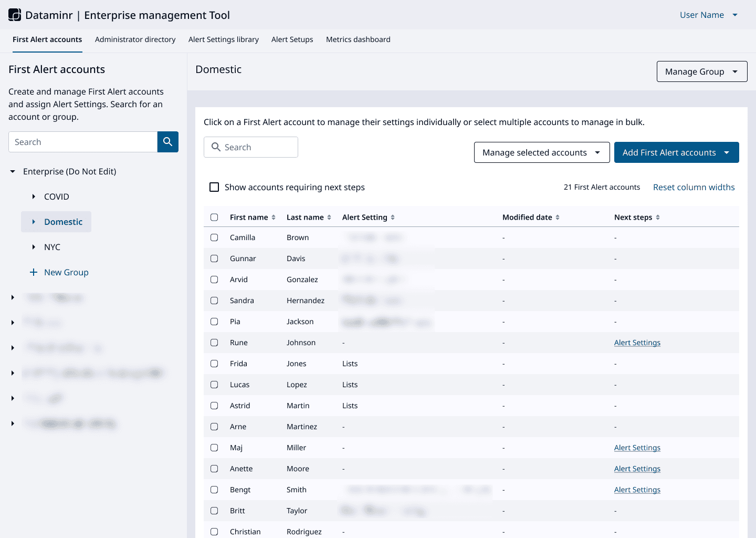Select the Arvid Gonzalez row checkbox
The width and height of the screenshot is (756, 538).
[x=214, y=280]
